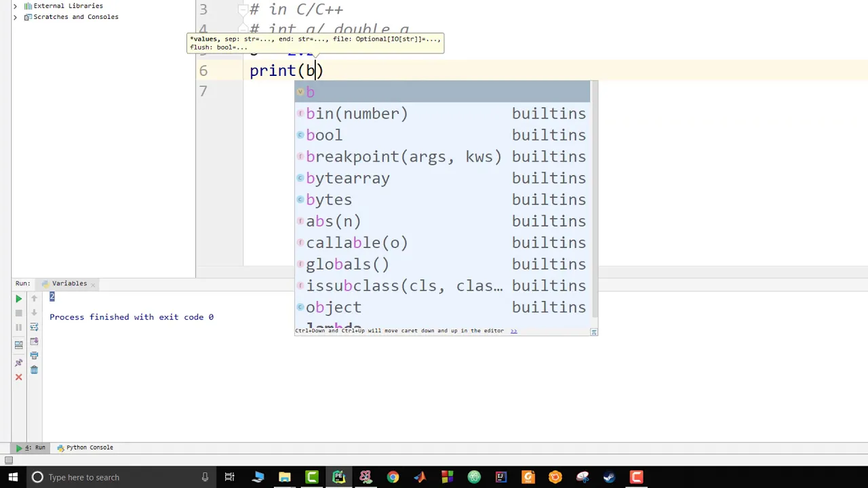Rerun the program with green play icon
868x488 pixels.
(18, 299)
